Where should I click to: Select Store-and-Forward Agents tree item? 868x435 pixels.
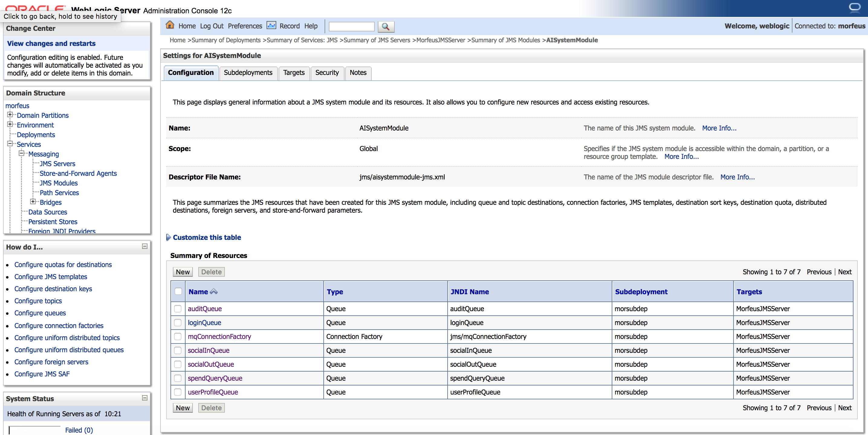(x=78, y=173)
